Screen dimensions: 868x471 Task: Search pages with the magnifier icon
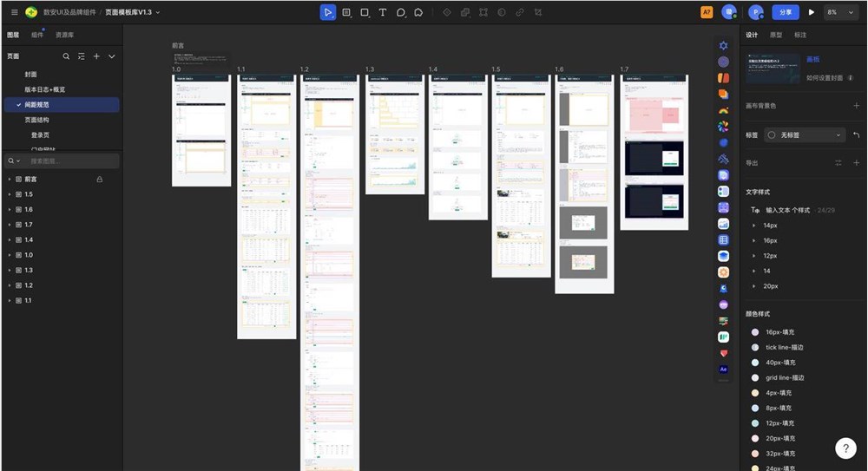click(x=66, y=56)
